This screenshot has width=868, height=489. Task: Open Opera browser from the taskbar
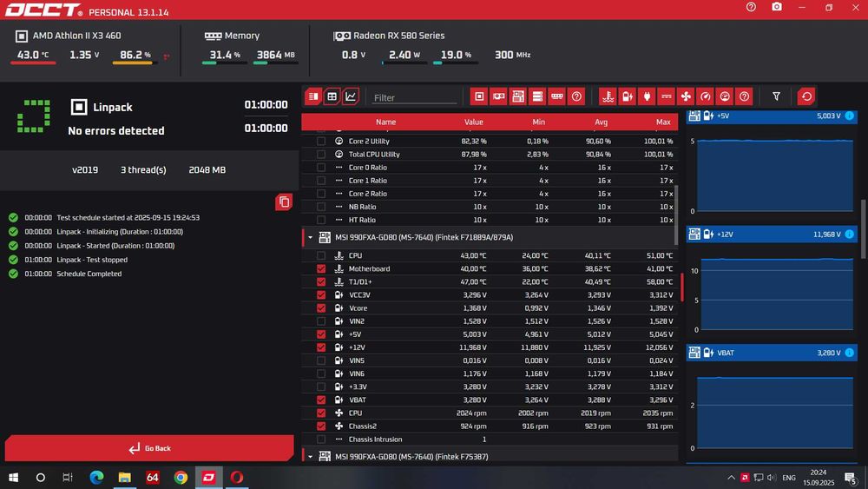coord(237,478)
